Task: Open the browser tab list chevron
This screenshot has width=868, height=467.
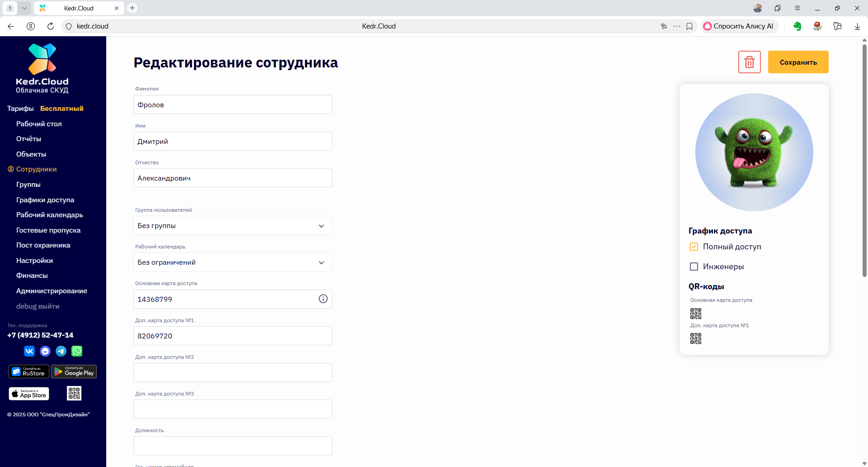Action: click(x=24, y=8)
